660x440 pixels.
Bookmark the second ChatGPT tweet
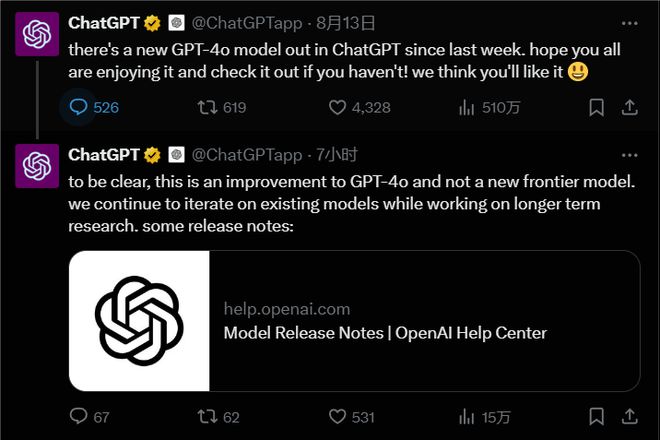click(x=596, y=416)
